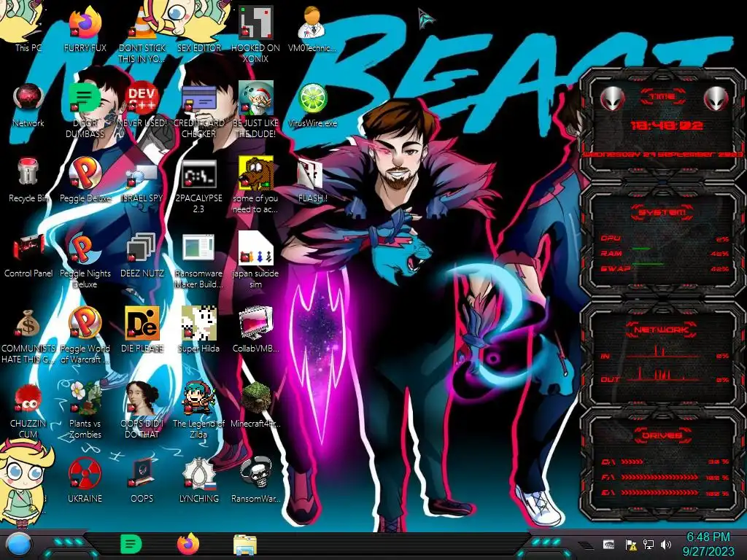Image resolution: width=747 pixels, height=560 pixels.
Task: Open the volume speaker tray icon
Action: coord(666,545)
